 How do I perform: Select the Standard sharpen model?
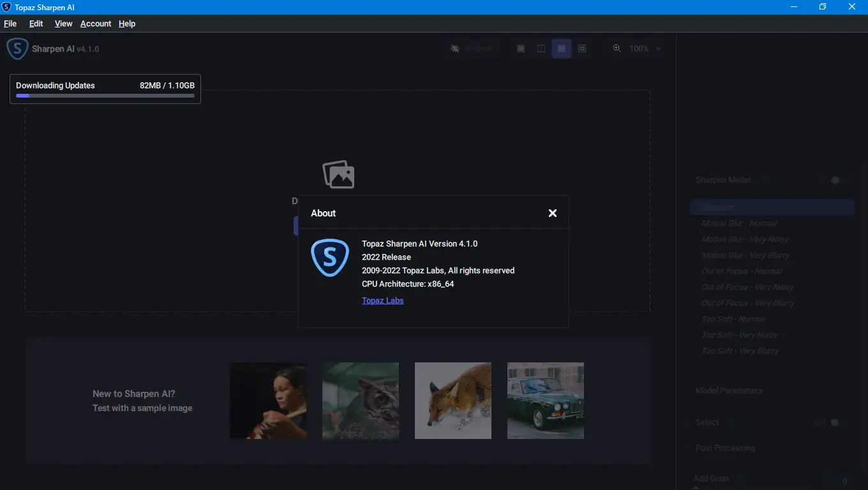[772, 207]
